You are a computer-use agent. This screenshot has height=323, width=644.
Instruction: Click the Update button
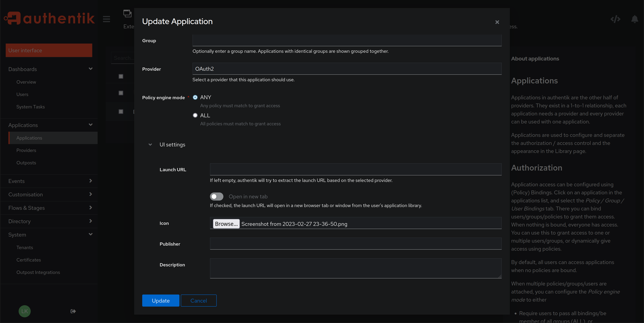[160, 301]
